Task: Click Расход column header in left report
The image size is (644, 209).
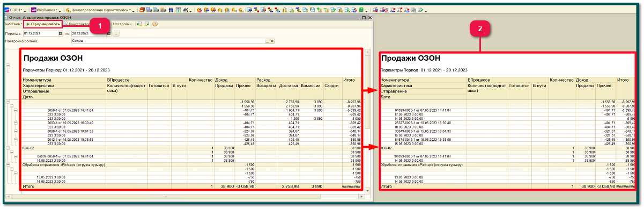Action: 299,80
